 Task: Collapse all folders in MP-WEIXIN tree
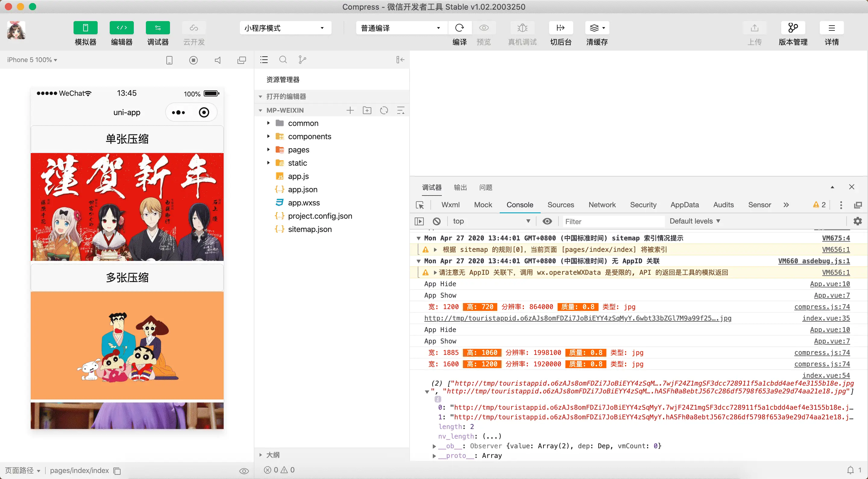401,110
